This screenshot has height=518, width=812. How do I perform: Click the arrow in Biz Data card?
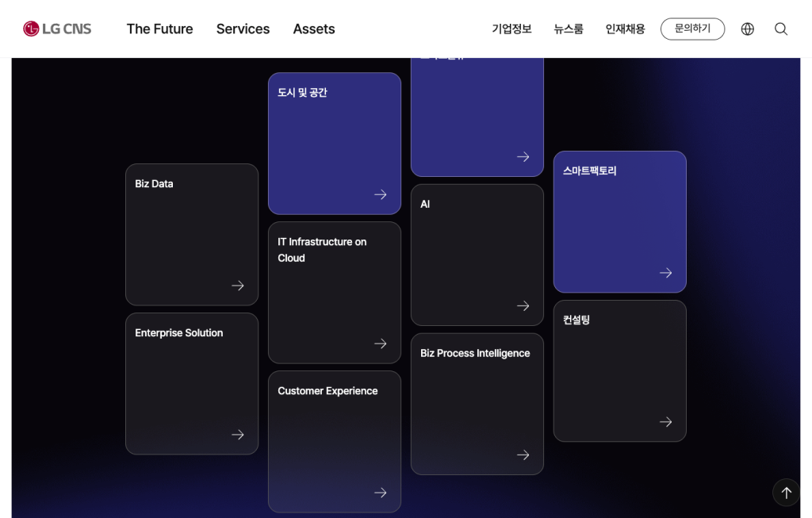238,286
